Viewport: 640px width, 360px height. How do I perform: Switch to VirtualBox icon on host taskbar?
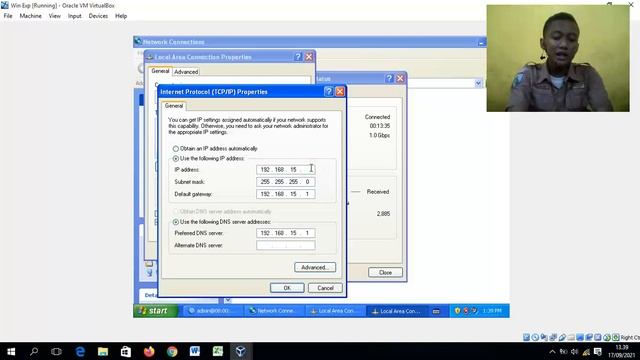[240, 351]
